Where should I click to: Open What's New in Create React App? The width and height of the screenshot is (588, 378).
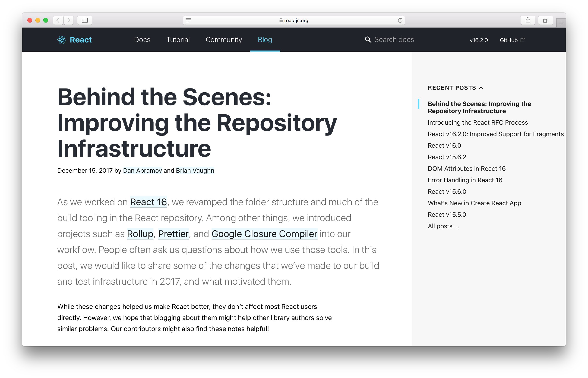pyautogui.click(x=474, y=203)
